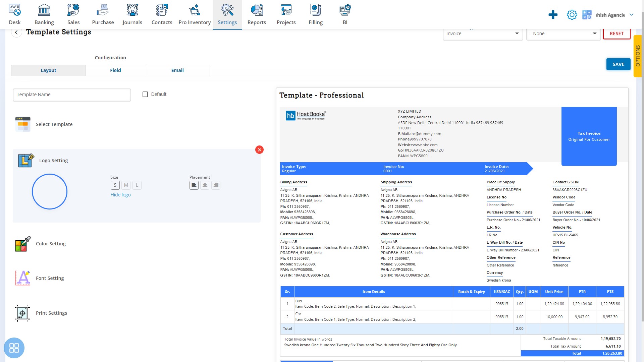Click the RESET button

616,33
